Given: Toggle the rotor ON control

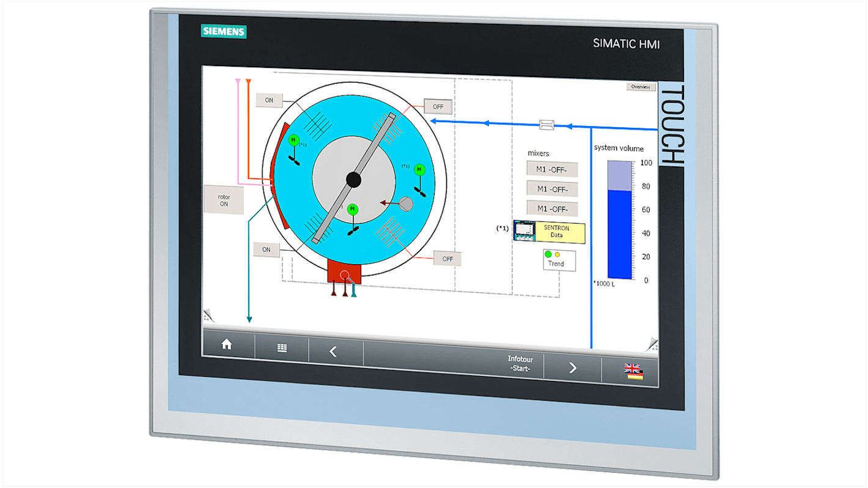Looking at the screenshot, I should pos(224,200).
